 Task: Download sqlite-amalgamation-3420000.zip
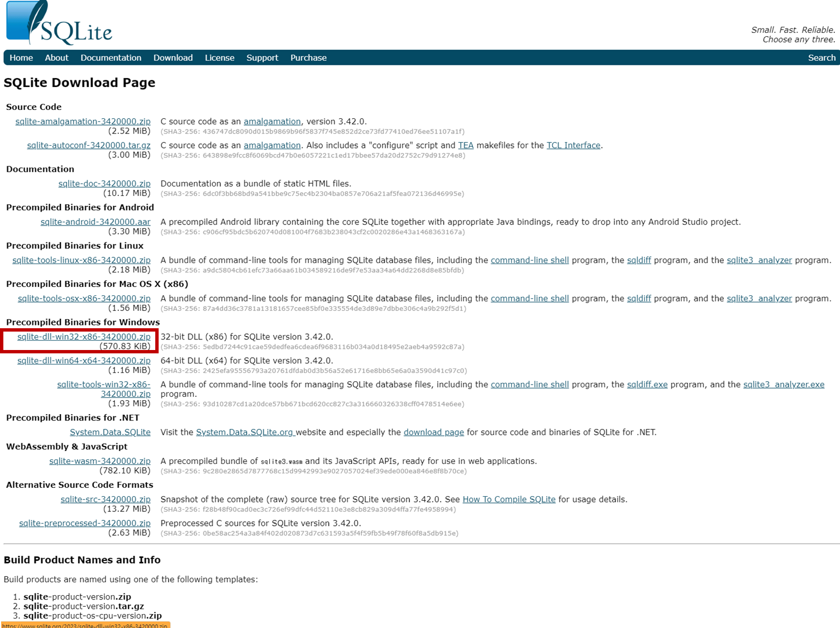click(83, 121)
